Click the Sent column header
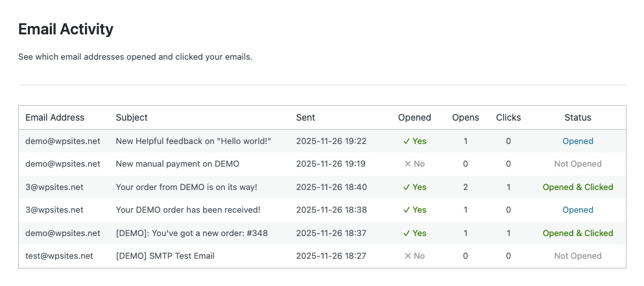644x286 pixels. coord(305,117)
